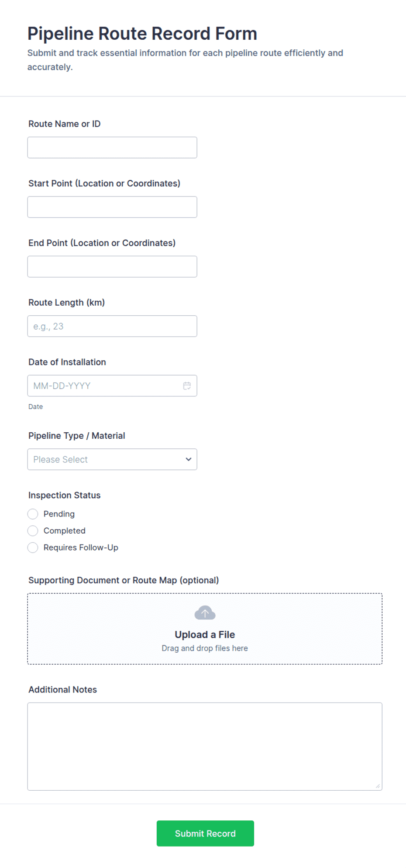Click the Requires Follow-Up label text
This screenshot has height=868, width=406.
(81, 548)
